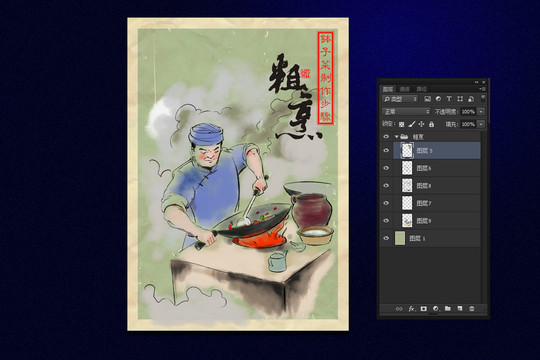
Task: Toggle the layer filtering on/off switch
Action: (x=483, y=99)
